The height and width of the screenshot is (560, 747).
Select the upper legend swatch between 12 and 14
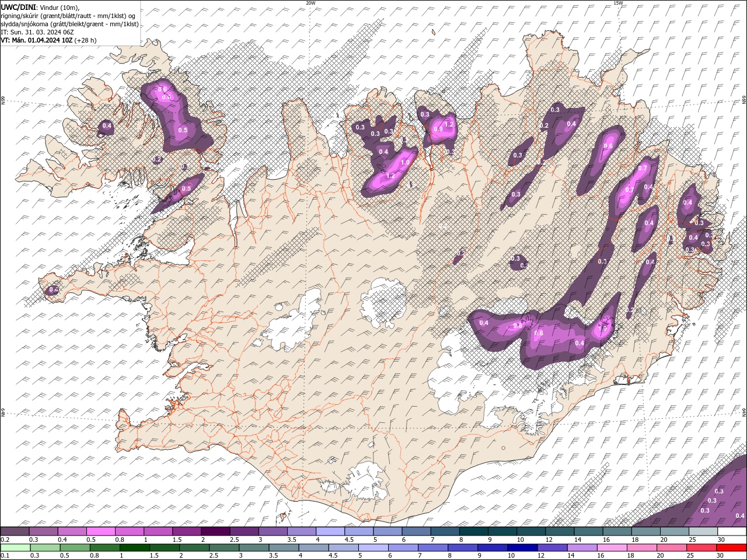pos(560,531)
